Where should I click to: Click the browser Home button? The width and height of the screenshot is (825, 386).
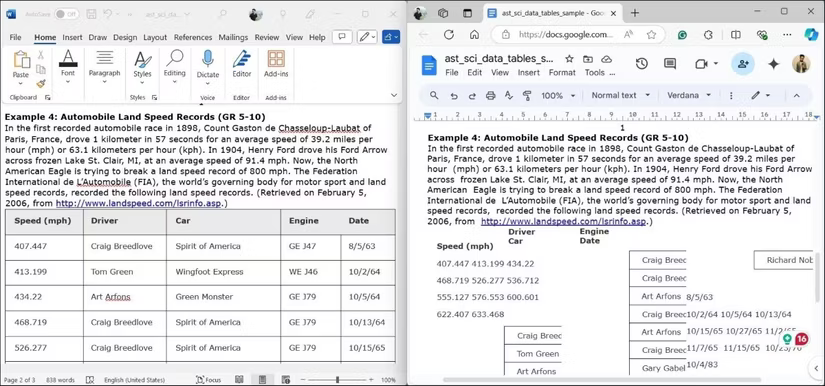click(x=474, y=35)
